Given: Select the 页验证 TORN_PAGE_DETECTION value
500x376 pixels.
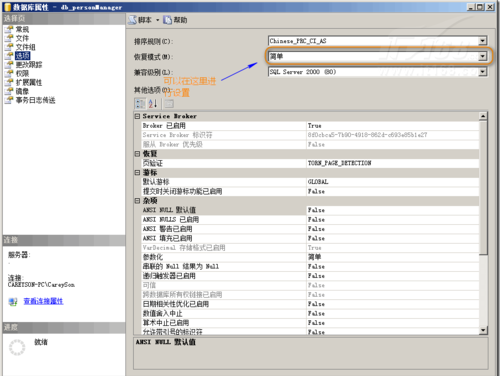Looking at the screenshot, I should 393,163.
